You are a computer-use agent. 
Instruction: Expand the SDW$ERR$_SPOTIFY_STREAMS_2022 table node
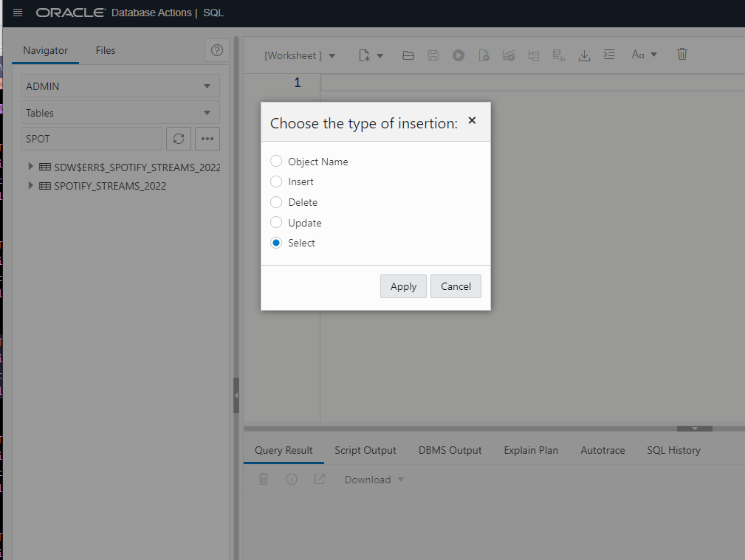[x=30, y=166]
